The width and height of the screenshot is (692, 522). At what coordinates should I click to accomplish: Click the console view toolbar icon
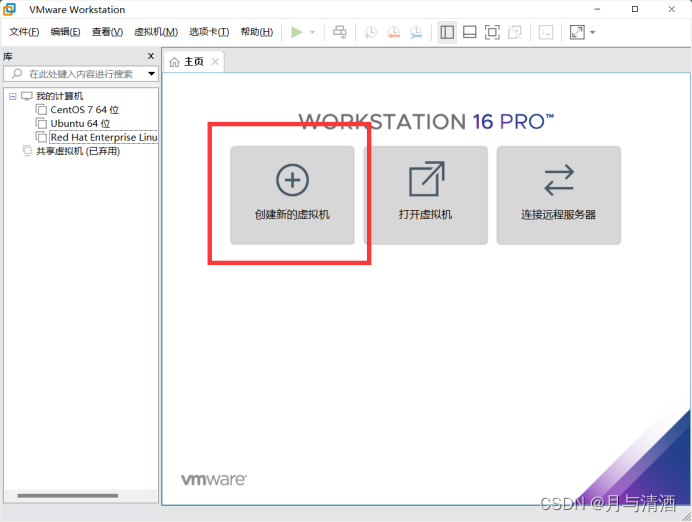[546, 32]
